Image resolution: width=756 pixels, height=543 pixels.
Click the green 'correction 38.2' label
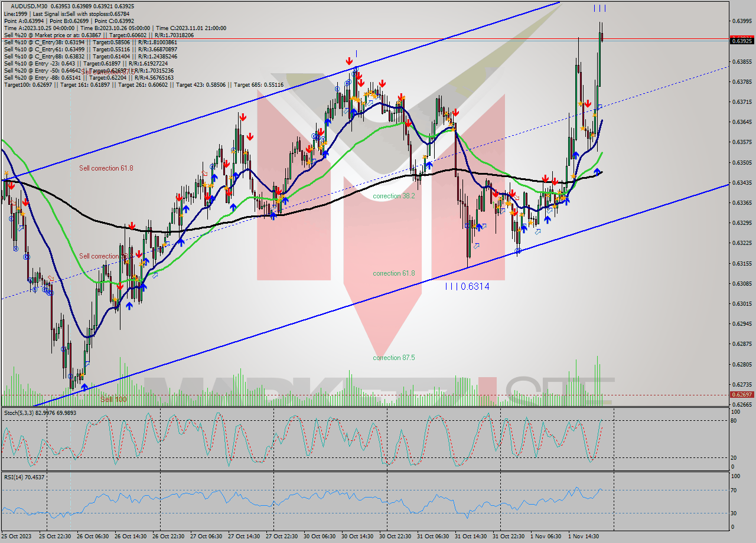393,195
